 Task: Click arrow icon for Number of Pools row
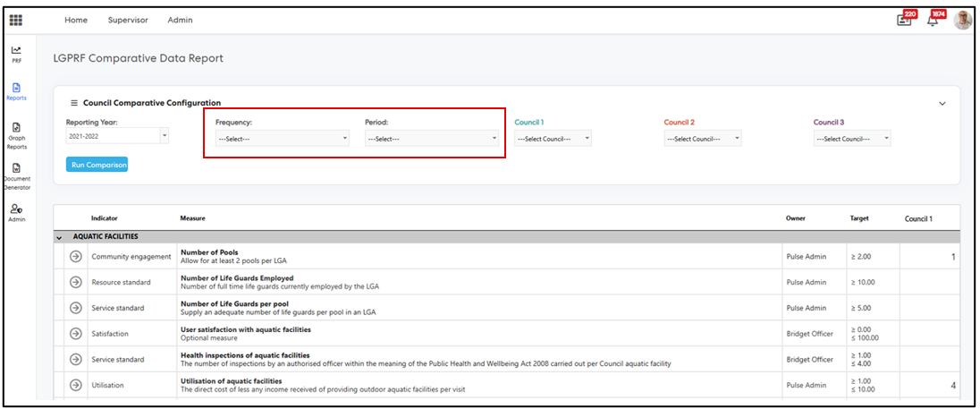point(76,257)
